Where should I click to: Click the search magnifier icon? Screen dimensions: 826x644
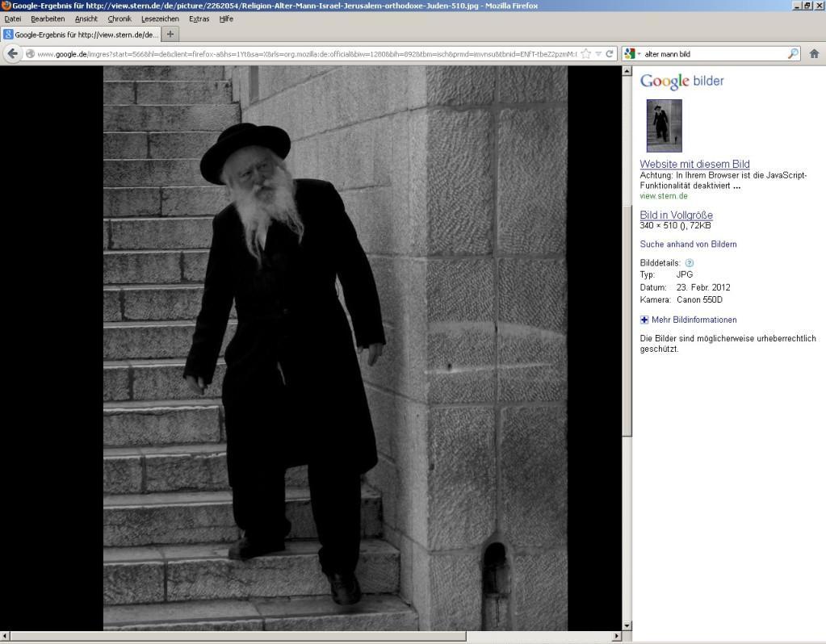(x=793, y=54)
